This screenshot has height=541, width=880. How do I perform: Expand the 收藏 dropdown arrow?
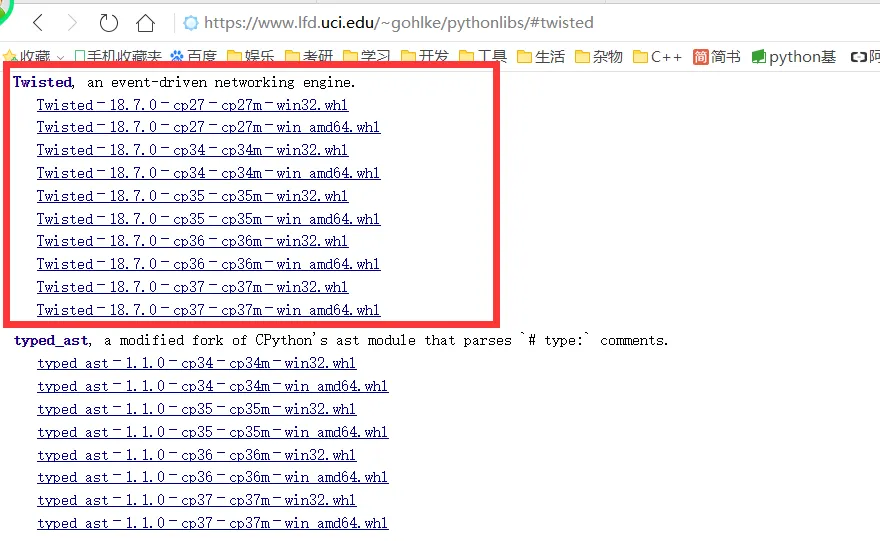60,57
